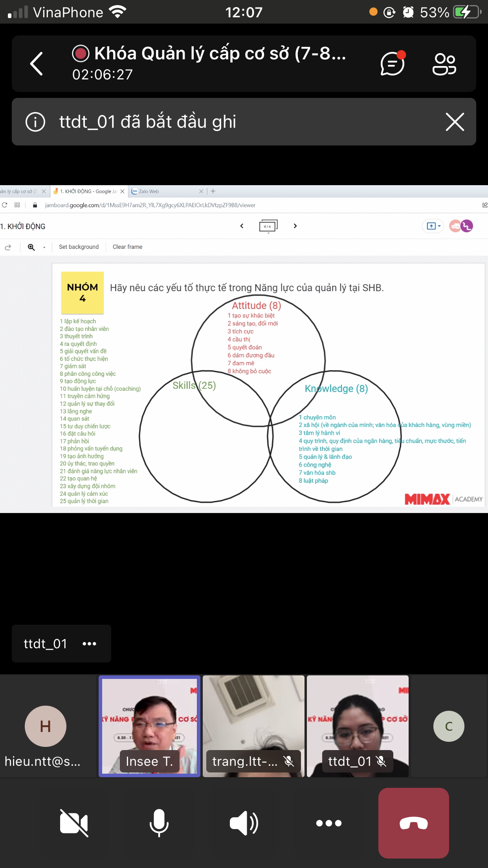
Task: Hang up with the red end-call button
Action: [x=414, y=823]
